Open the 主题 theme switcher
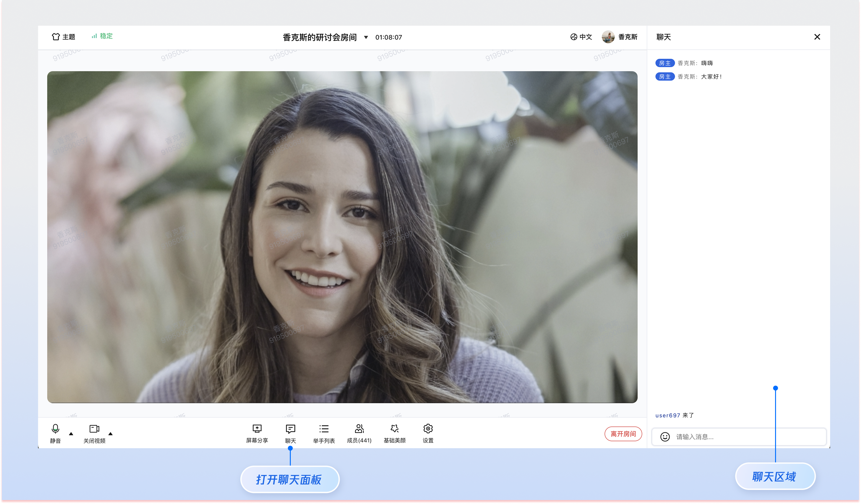861x504 pixels. [64, 37]
